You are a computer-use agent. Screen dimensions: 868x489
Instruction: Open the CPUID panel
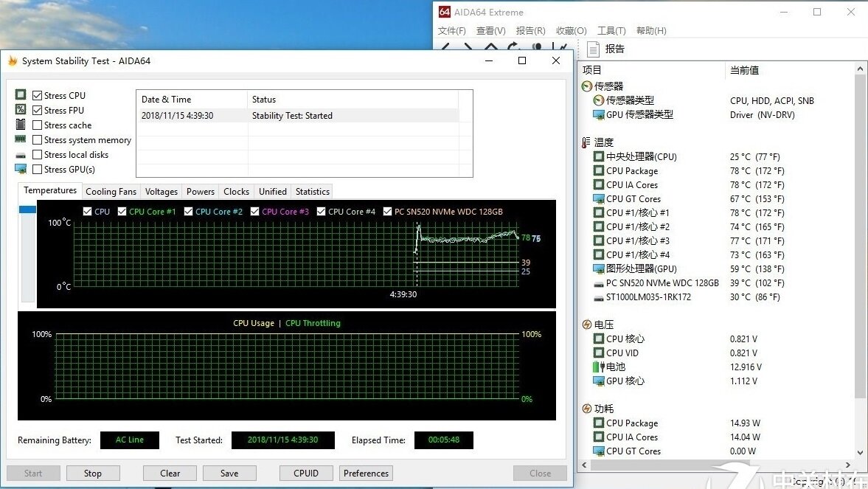click(x=306, y=474)
